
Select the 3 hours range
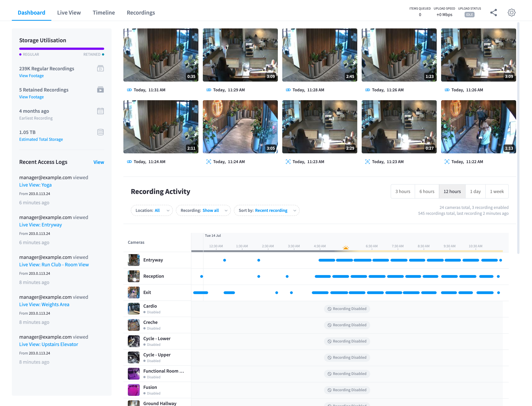coord(403,191)
